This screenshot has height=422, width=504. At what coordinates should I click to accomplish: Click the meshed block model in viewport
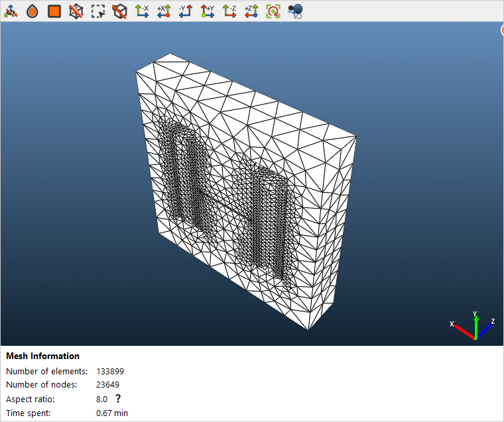pos(246,191)
